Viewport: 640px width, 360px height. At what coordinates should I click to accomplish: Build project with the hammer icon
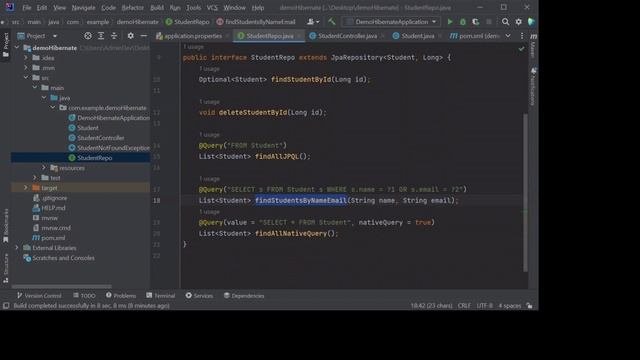pos(331,22)
